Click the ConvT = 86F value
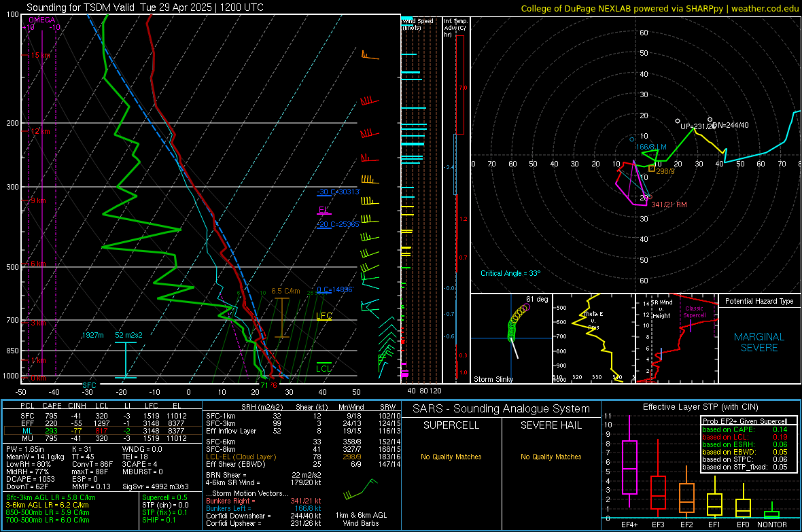 (x=92, y=464)
